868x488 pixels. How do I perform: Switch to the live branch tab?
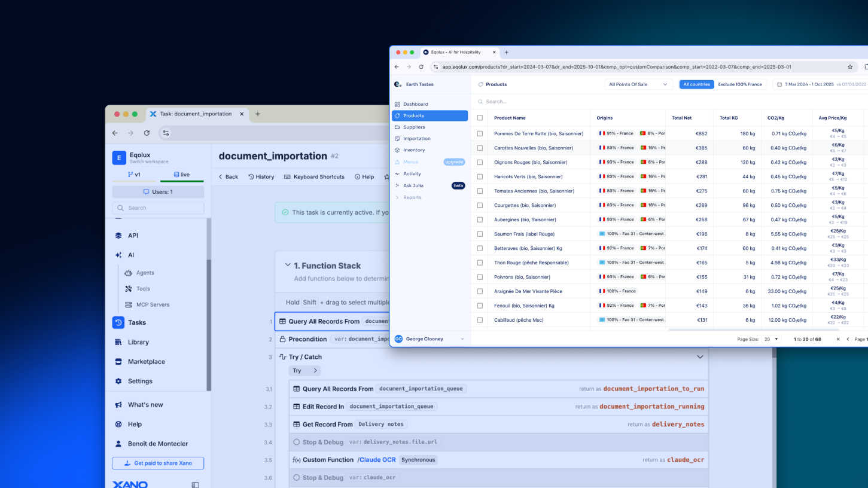[182, 175]
